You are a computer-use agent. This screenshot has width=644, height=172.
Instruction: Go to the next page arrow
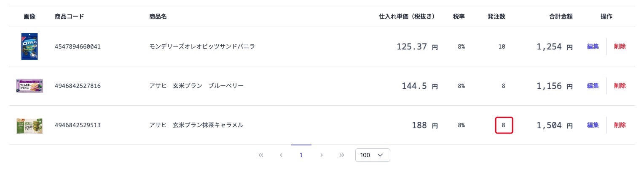[x=322, y=155]
